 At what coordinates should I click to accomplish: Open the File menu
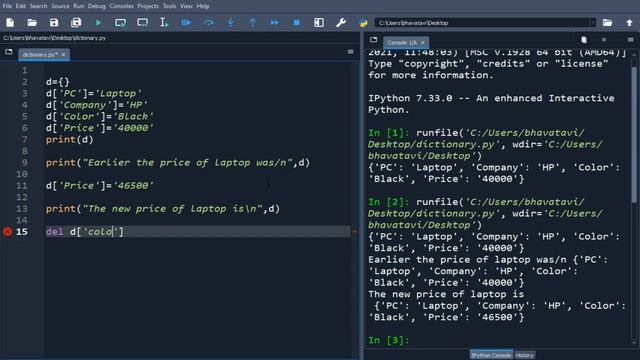[7, 6]
